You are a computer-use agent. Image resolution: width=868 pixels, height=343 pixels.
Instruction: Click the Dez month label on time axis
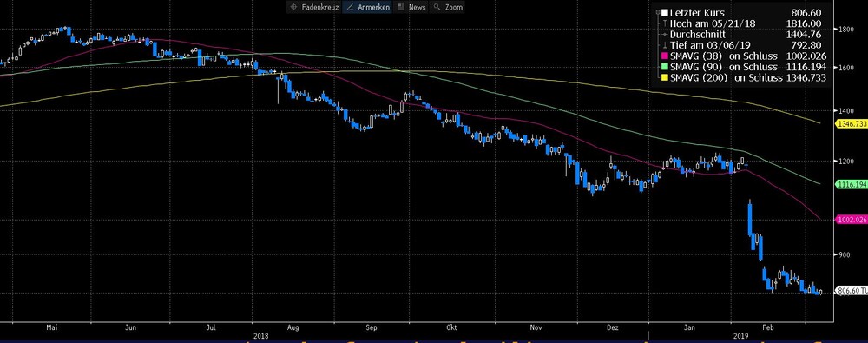point(613,328)
